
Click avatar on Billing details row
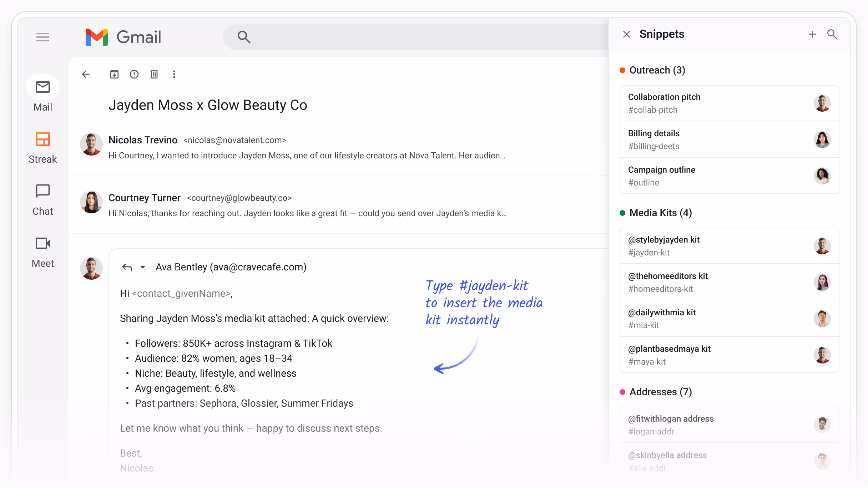point(822,139)
